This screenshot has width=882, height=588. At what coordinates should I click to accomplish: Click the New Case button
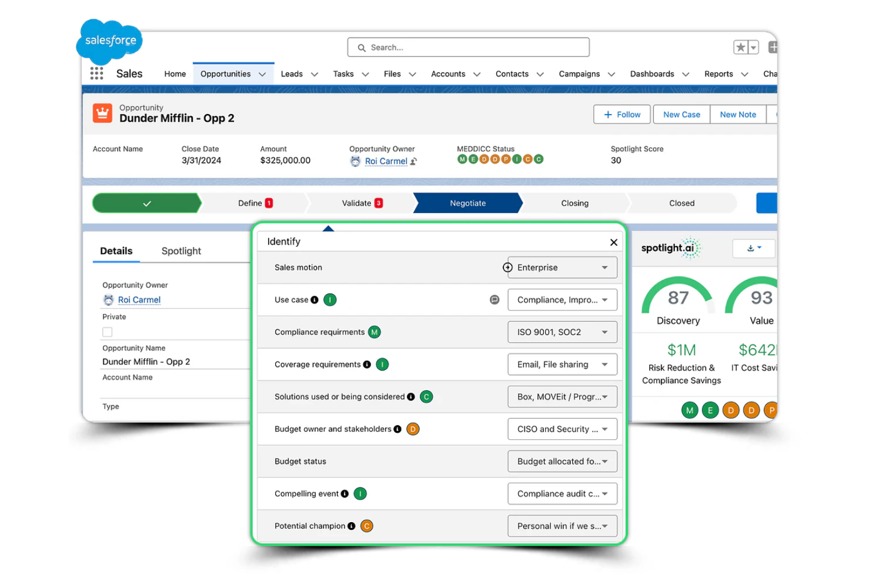point(681,114)
